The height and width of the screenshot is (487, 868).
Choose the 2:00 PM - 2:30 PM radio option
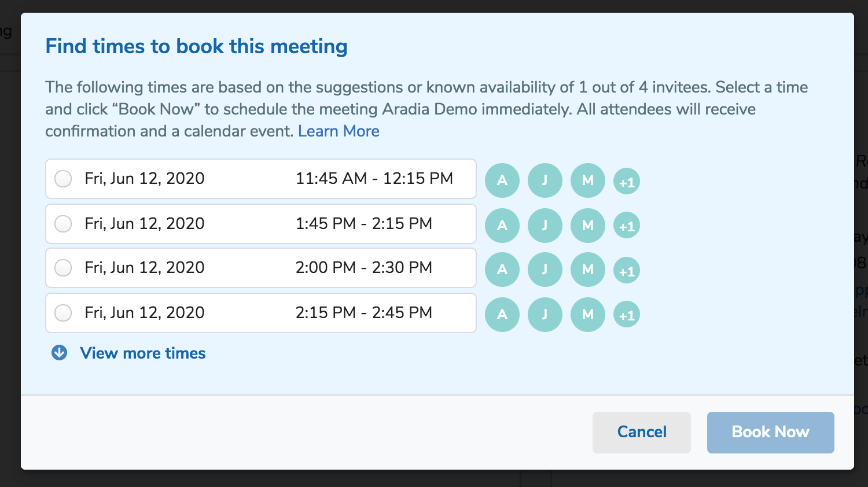click(x=63, y=268)
